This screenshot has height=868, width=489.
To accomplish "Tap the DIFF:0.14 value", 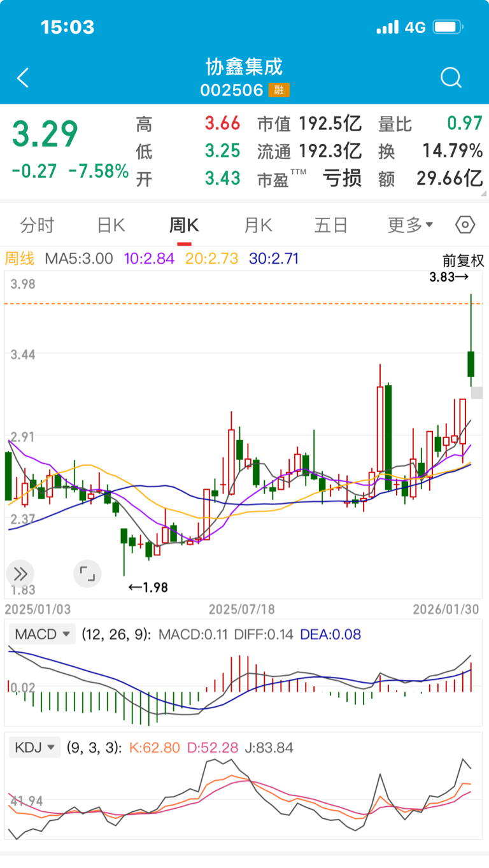I will [264, 634].
